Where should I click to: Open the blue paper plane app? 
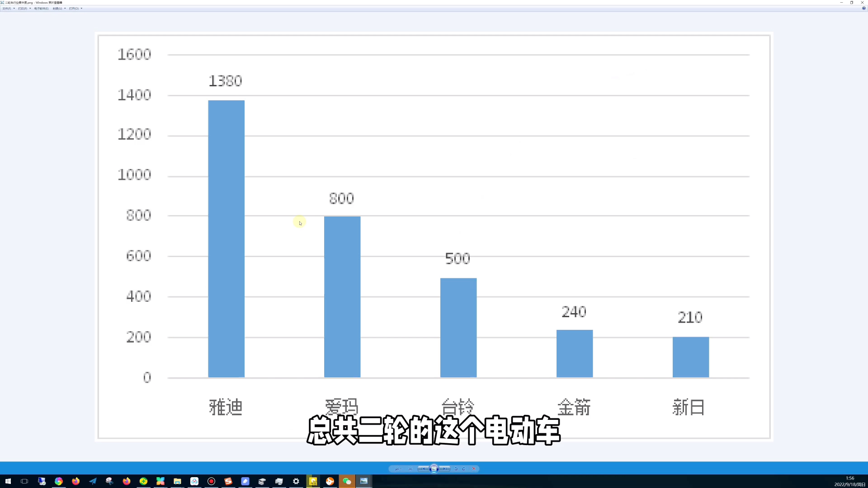click(x=93, y=481)
